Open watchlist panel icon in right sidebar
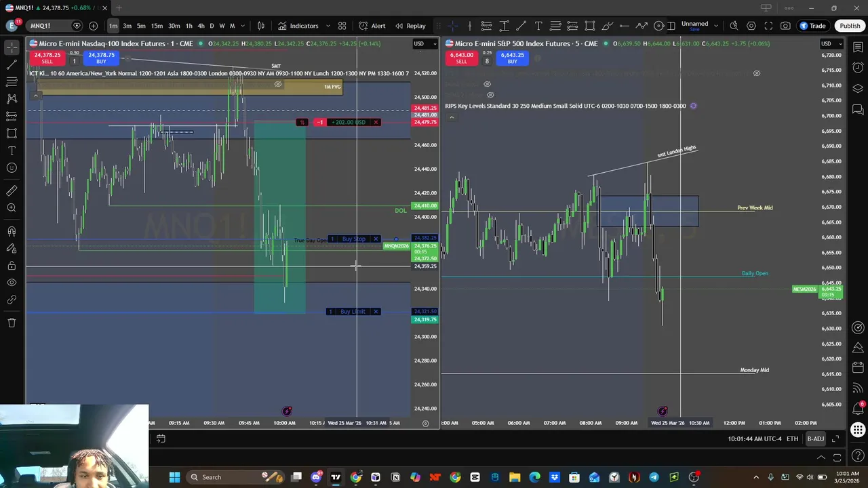The height and width of the screenshot is (488, 868). tap(858, 47)
